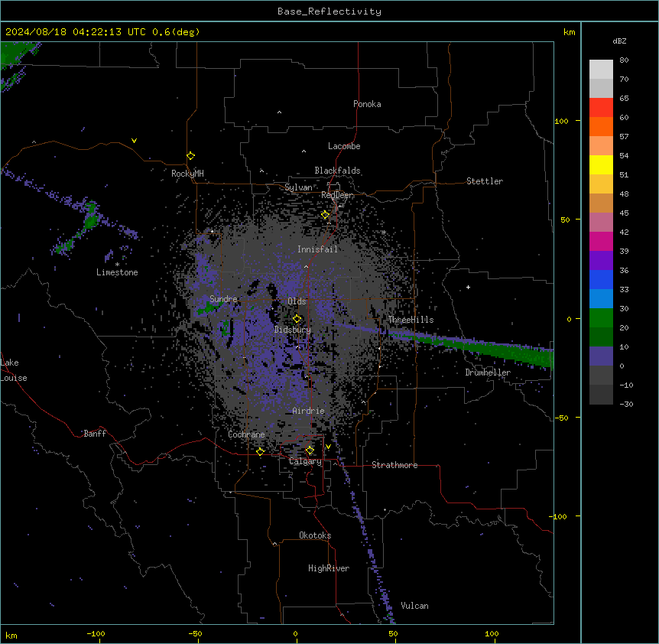Click the asterisk marker above Limestone
The image size is (659, 644).
point(117,265)
